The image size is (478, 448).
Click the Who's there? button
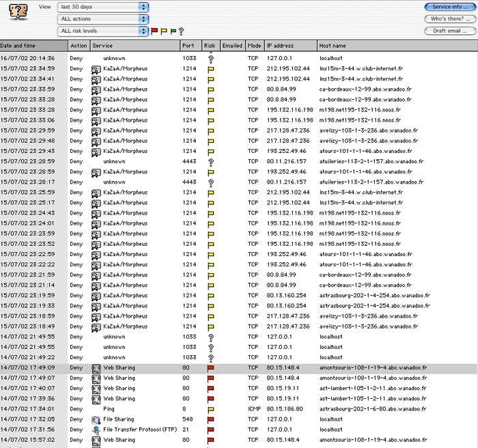[x=450, y=19]
